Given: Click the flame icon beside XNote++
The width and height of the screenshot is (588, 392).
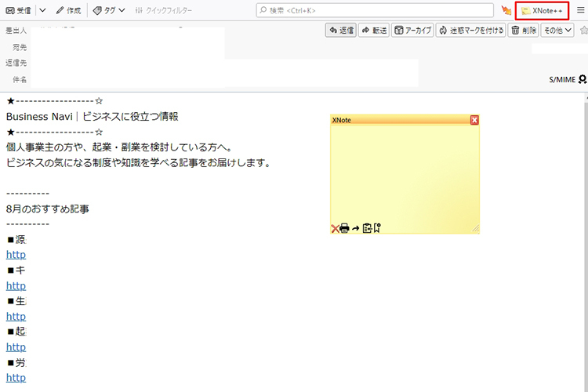Looking at the screenshot, I should (x=506, y=10).
